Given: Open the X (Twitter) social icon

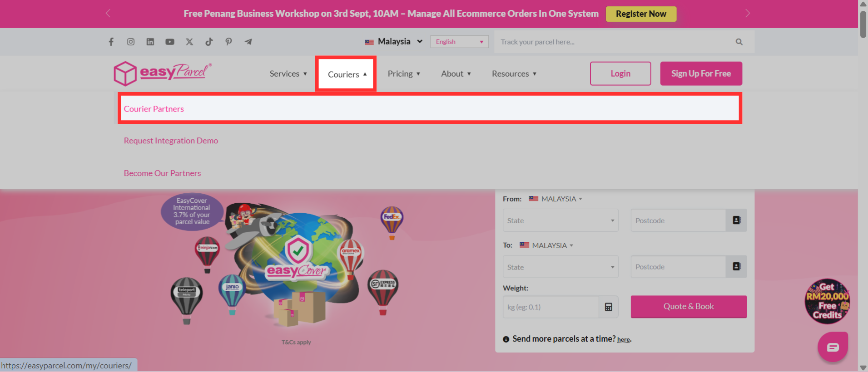Looking at the screenshot, I should coord(189,42).
